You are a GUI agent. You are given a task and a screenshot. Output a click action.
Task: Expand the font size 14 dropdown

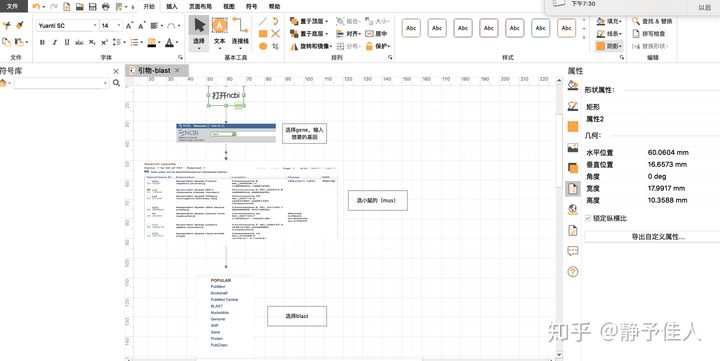tap(112, 26)
